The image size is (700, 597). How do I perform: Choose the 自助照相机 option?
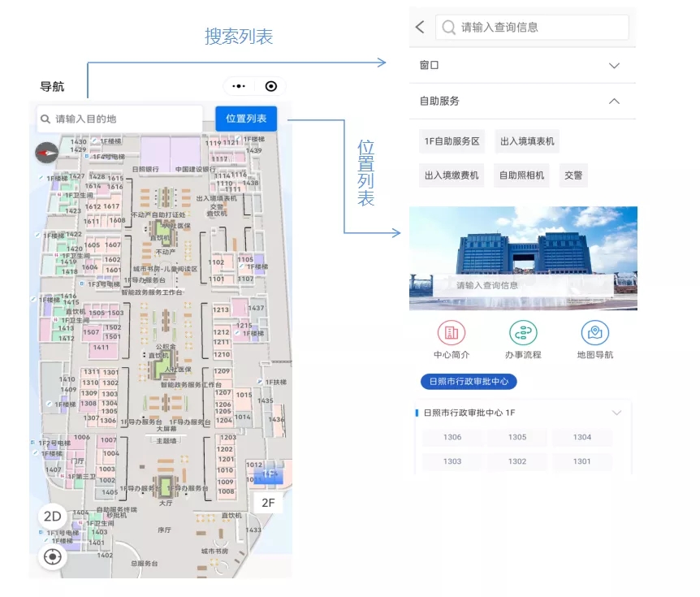pos(520,175)
